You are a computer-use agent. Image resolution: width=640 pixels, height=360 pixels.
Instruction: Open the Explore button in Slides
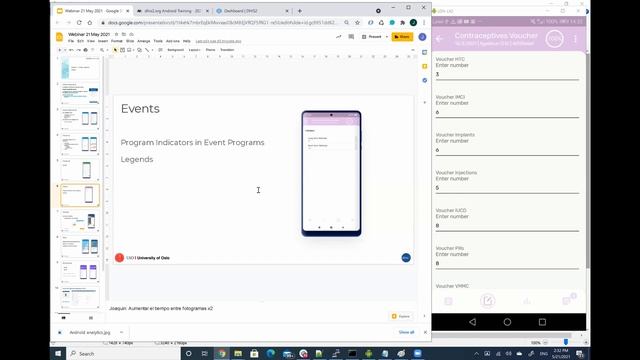pos(401,316)
